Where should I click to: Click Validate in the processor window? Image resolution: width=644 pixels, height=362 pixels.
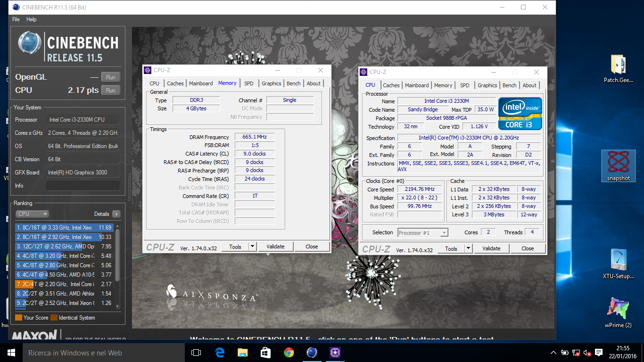pyautogui.click(x=491, y=248)
